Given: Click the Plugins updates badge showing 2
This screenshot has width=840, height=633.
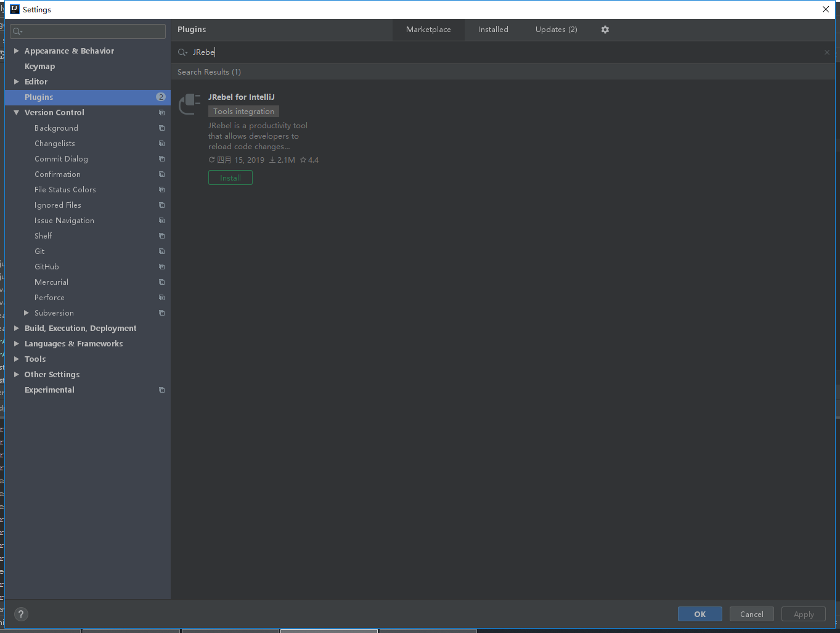Looking at the screenshot, I should 161,97.
